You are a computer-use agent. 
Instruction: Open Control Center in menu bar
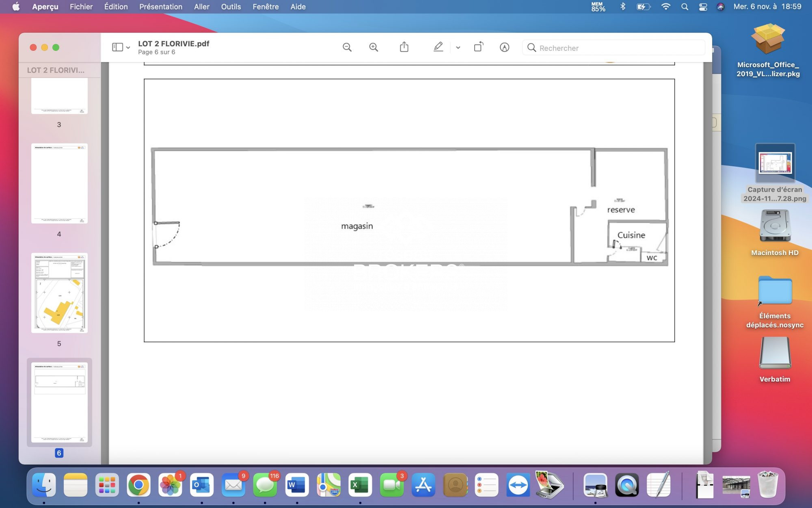(703, 7)
